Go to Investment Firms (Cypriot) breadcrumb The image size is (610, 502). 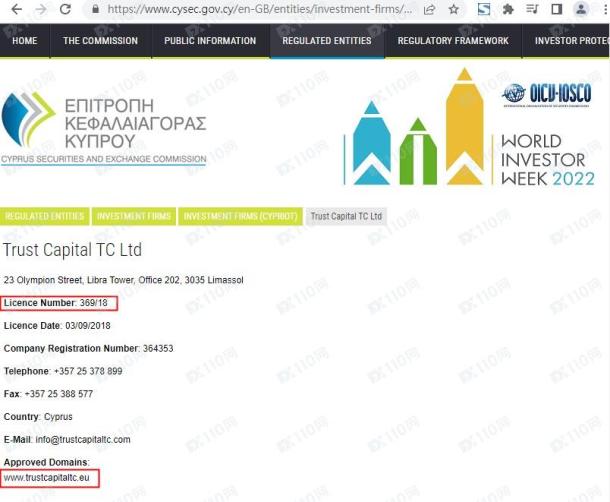tap(240, 216)
